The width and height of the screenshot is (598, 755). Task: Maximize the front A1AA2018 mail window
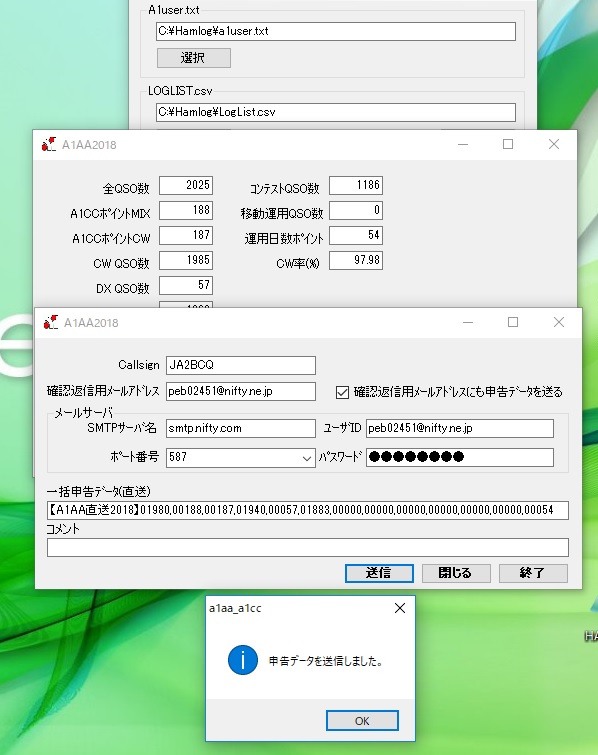(513, 322)
